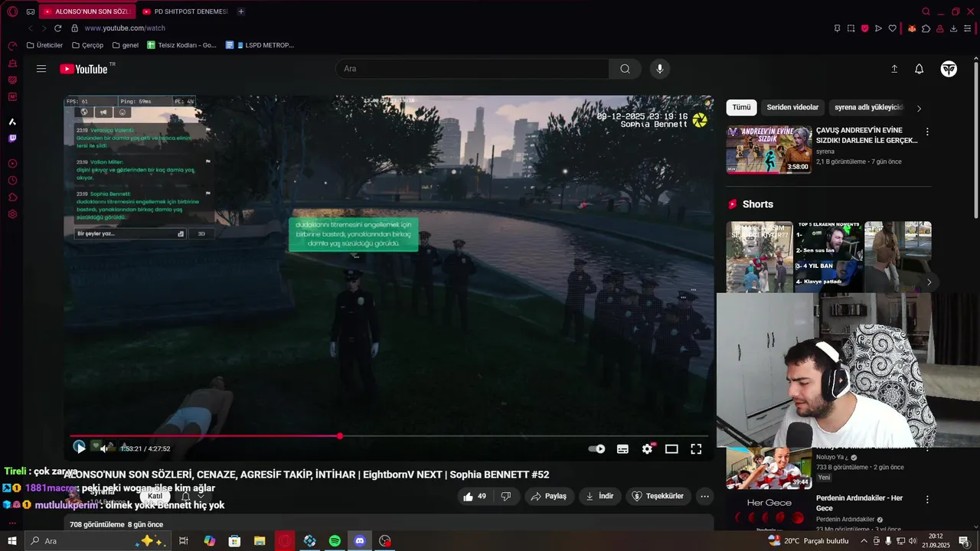Like the video with thumbs up
The height and width of the screenshot is (551, 980).
(x=475, y=496)
